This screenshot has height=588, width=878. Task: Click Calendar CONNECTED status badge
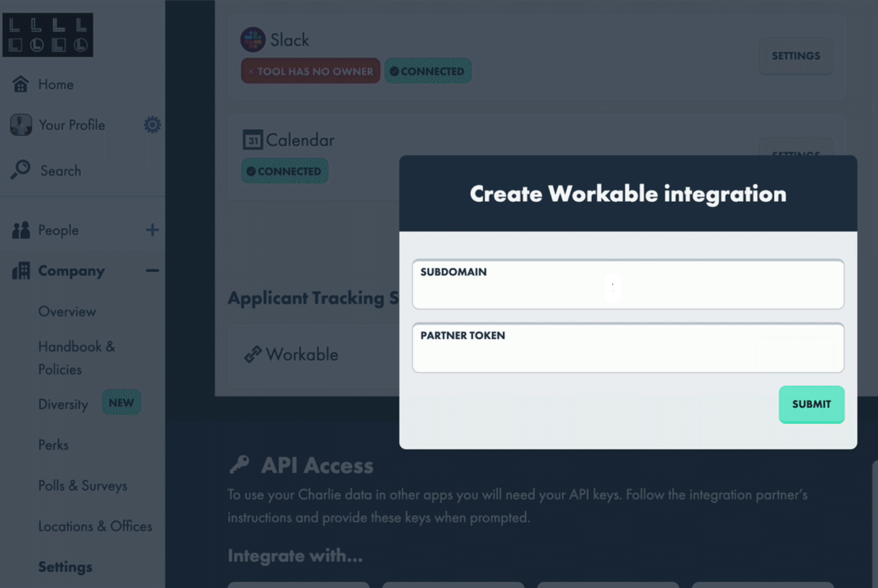point(285,171)
